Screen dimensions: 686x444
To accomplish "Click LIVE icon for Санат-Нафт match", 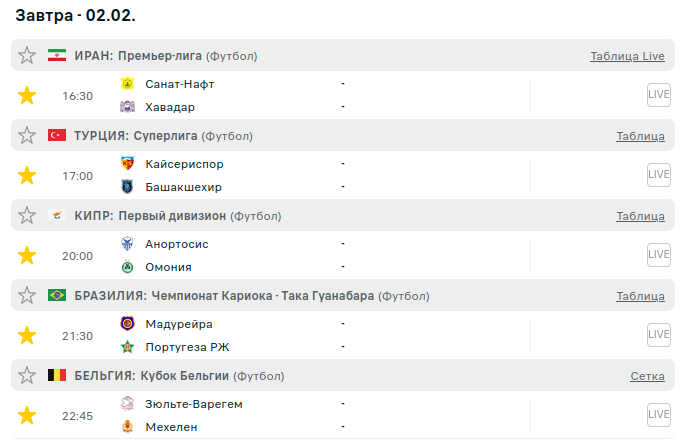I will point(658,95).
